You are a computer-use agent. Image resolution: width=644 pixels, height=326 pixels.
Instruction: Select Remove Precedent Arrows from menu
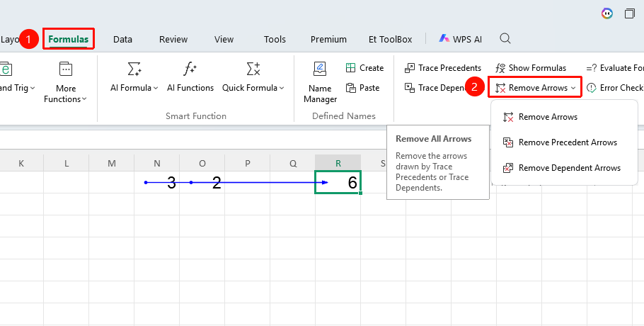[560, 142]
